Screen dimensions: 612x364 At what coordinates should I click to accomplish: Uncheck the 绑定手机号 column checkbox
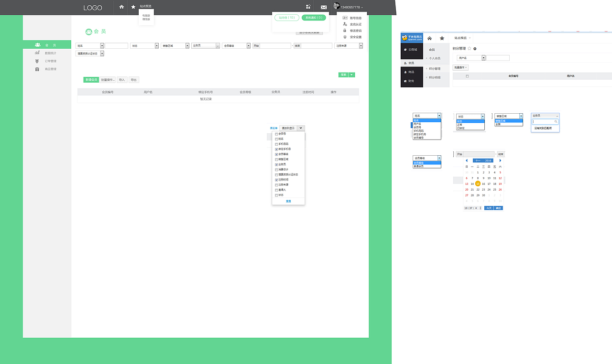coord(276,149)
